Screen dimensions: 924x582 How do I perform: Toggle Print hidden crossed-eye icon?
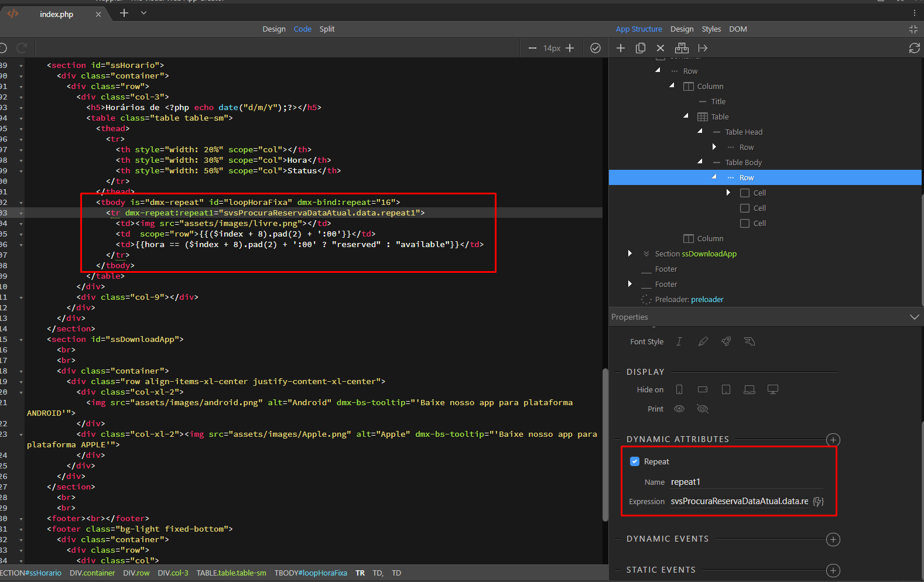(703, 409)
